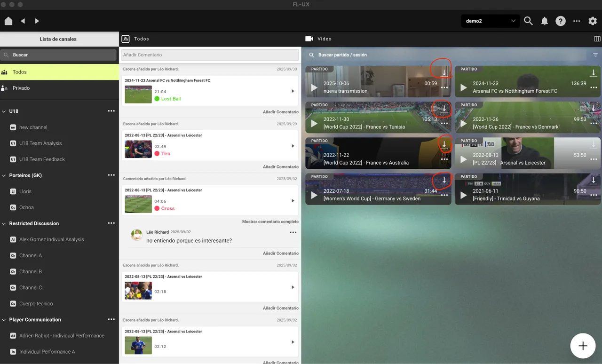The width and height of the screenshot is (602, 364).
Task: Open options for Arsenal vs Notthingham Forest card
Action: point(594,87)
